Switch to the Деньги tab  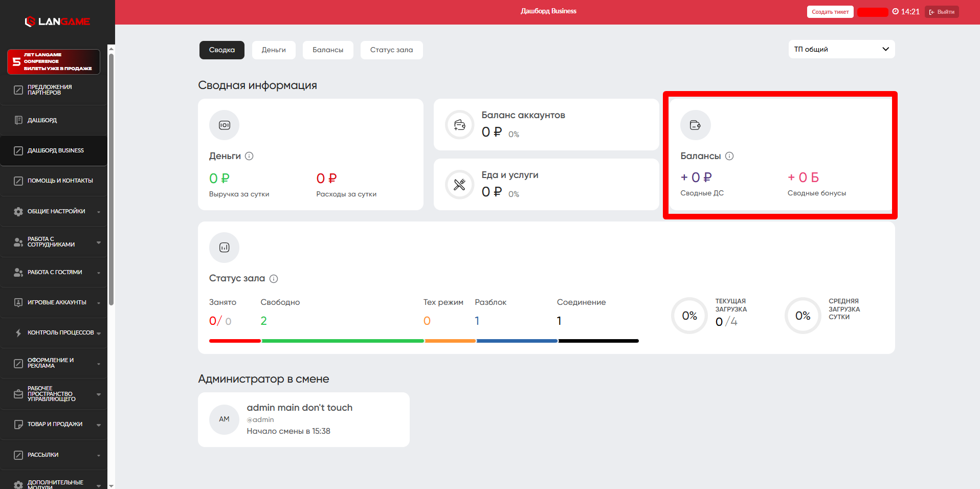pyautogui.click(x=274, y=50)
